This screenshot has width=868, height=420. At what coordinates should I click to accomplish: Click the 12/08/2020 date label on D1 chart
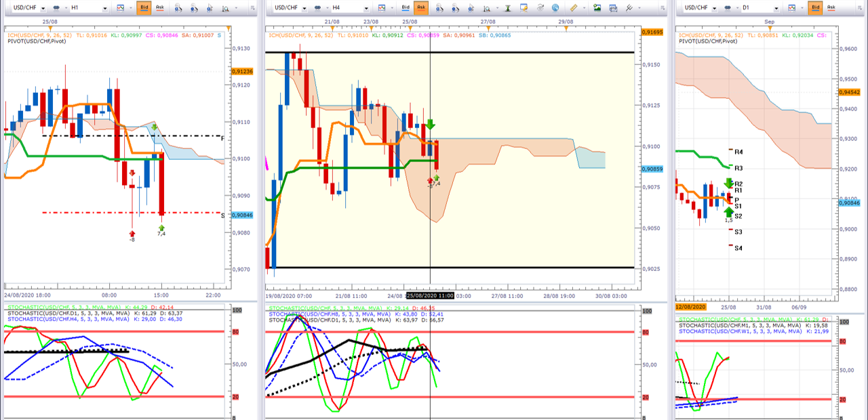(x=690, y=307)
